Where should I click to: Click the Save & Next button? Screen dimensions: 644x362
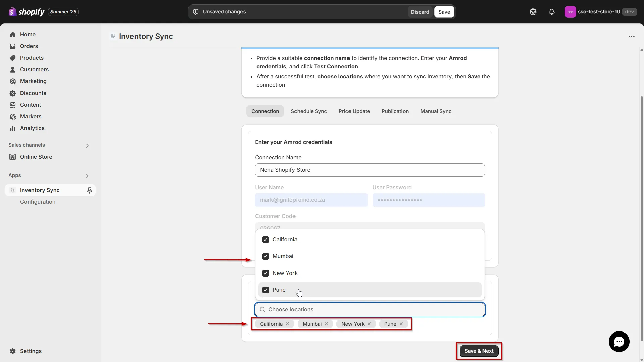click(479, 351)
